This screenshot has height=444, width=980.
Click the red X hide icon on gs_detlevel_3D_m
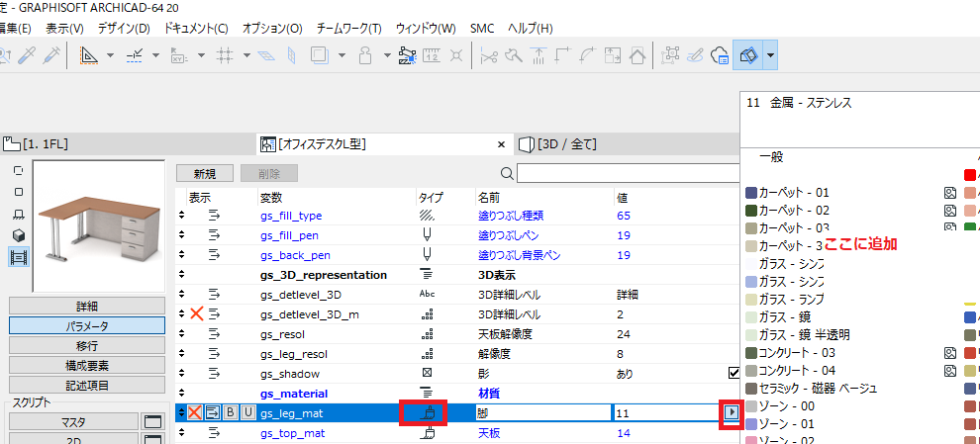[196, 313]
